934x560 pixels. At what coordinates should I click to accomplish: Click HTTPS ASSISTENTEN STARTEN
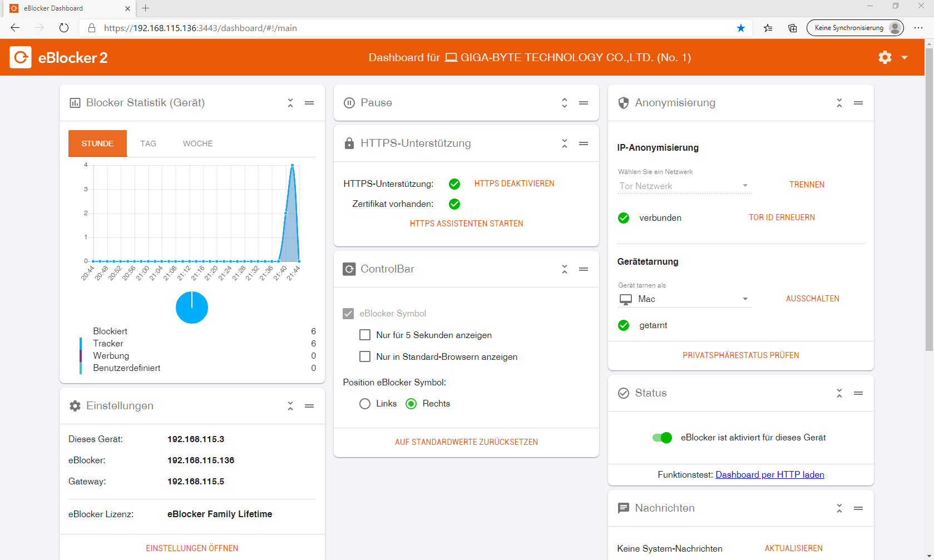coord(467,224)
